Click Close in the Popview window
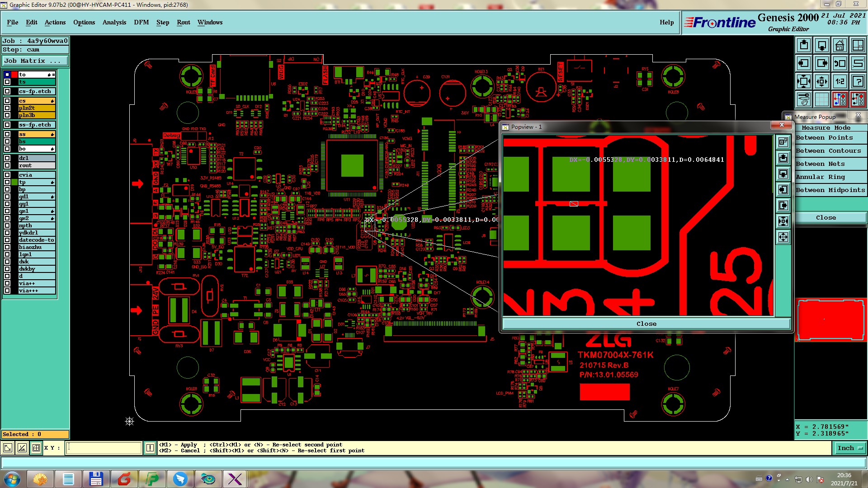 (646, 324)
